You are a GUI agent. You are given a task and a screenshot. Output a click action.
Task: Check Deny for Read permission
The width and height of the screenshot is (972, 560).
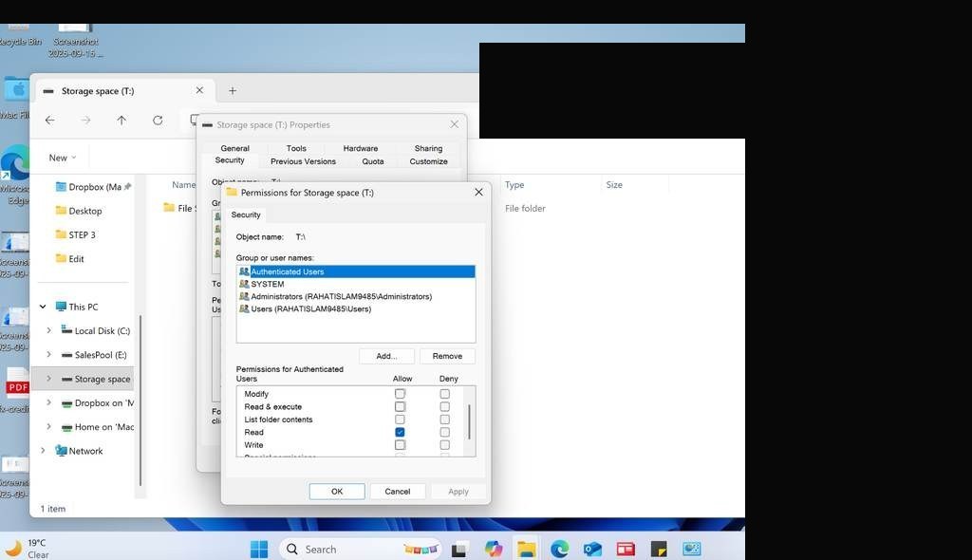pos(444,432)
